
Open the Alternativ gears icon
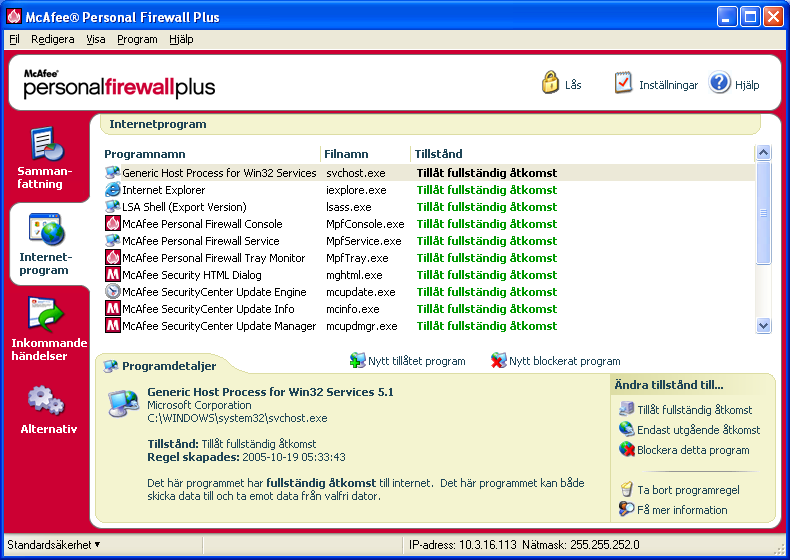coord(46,401)
